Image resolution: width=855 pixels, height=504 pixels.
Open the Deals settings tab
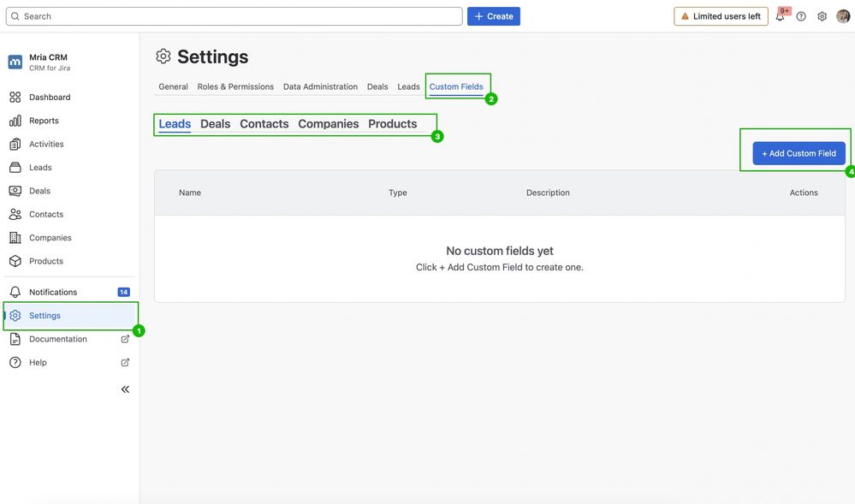pyautogui.click(x=377, y=86)
